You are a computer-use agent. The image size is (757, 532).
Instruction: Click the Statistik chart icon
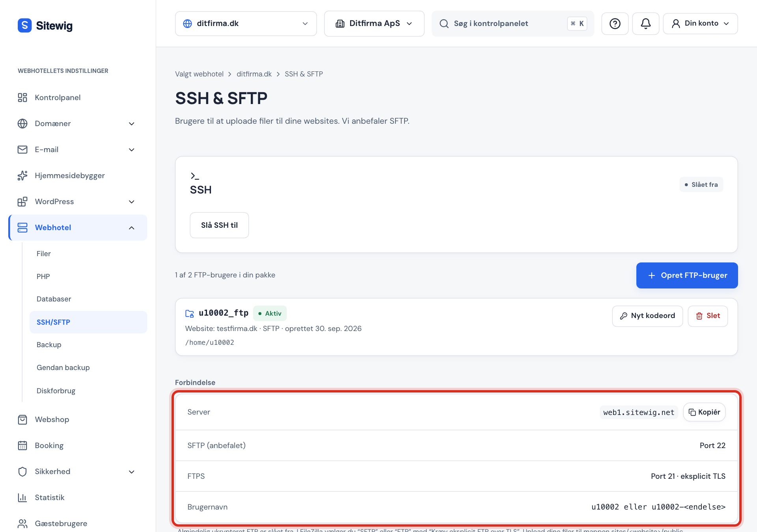pyautogui.click(x=22, y=498)
